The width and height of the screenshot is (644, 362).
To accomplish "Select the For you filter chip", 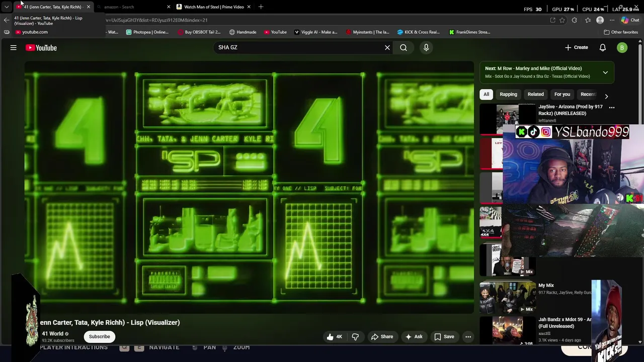I will pos(562,95).
